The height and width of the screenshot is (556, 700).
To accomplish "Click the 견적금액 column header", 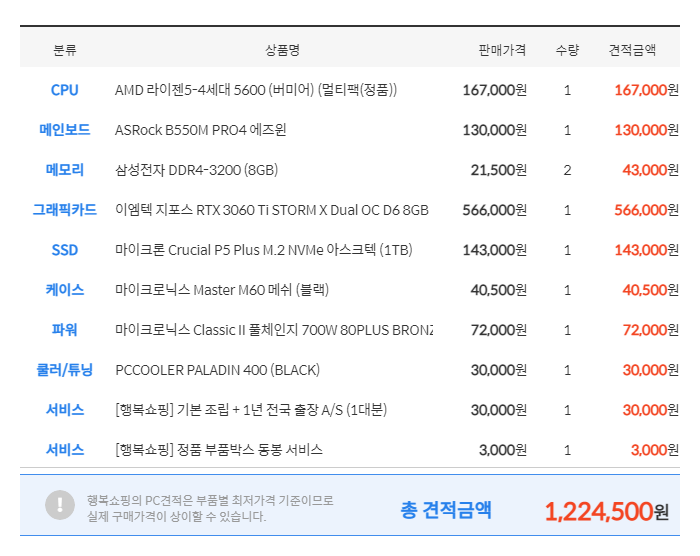I will [632, 50].
